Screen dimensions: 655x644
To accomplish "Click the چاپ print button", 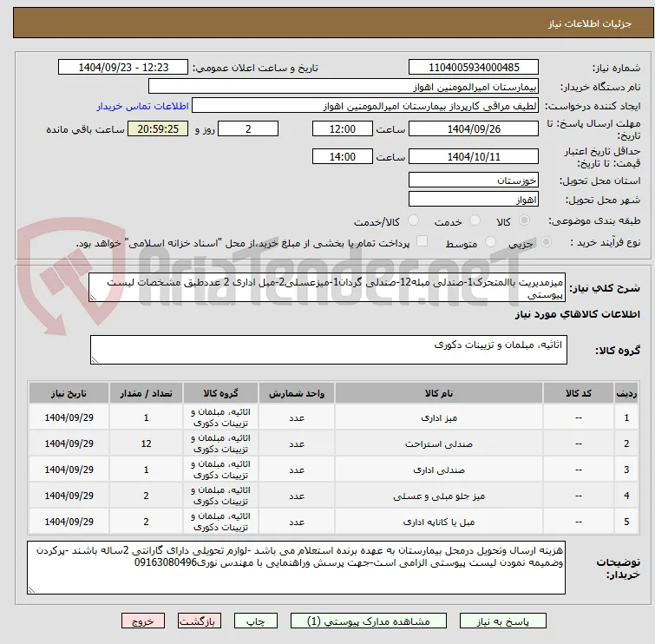I will pyautogui.click(x=255, y=621).
